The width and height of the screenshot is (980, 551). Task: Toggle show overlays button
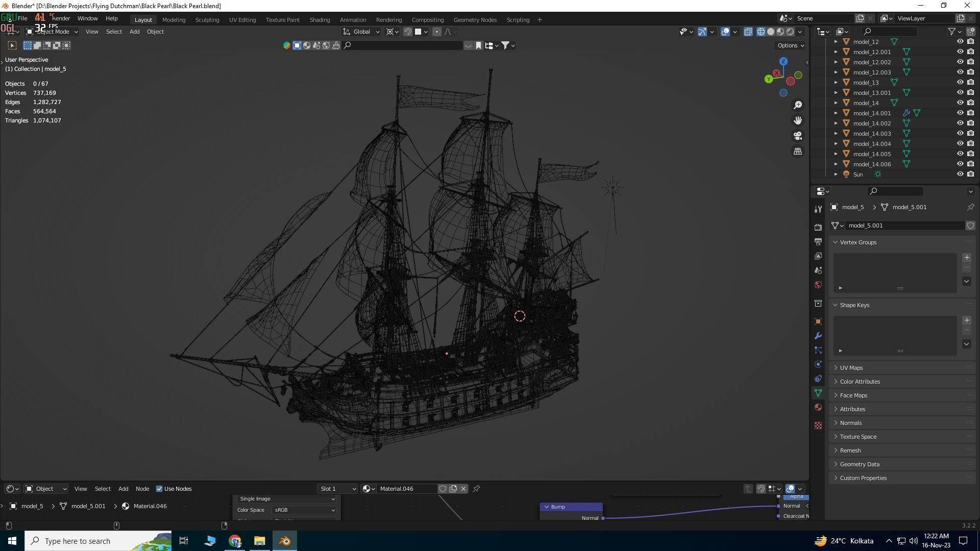(x=725, y=32)
